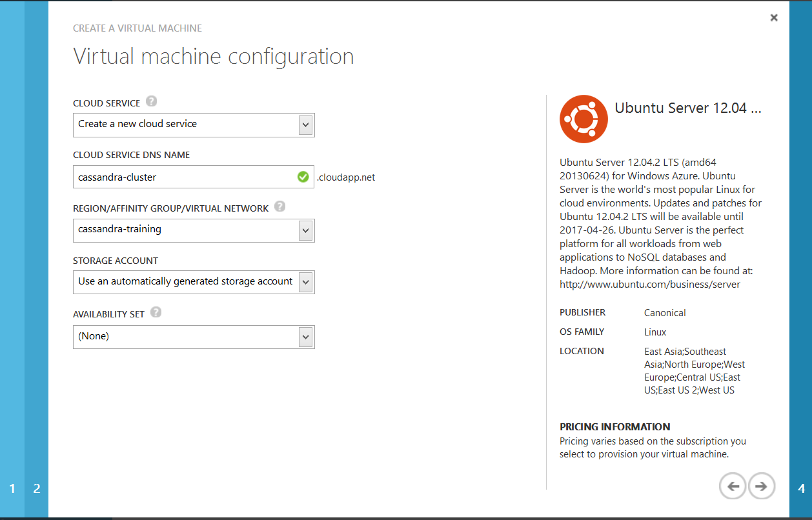Open the cassandra-training region dropdown
Screen dimensions: 812x520
(194, 230)
